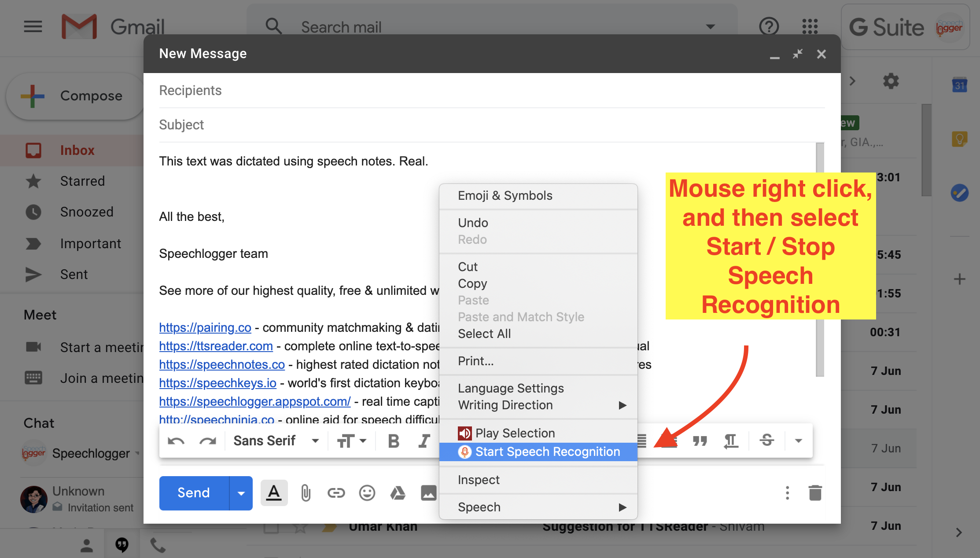Select Emoji & Symbols menu entry
This screenshot has height=558, width=980.
[x=538, y=195]
